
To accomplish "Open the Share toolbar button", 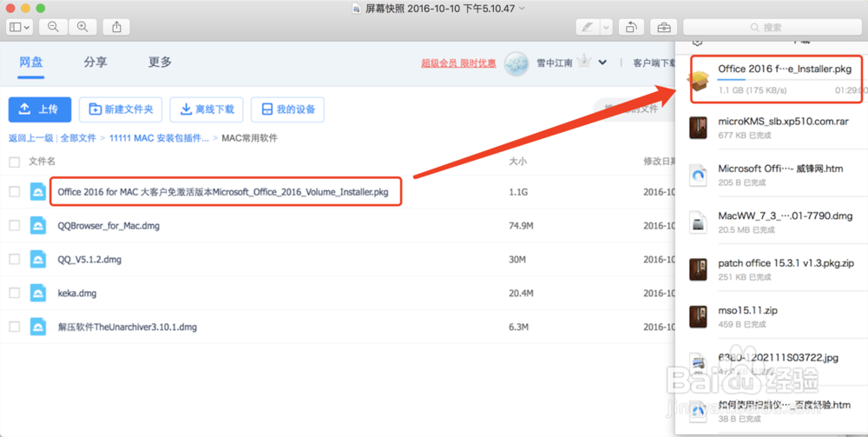I will pyautogui.click(x=116, y=27).
